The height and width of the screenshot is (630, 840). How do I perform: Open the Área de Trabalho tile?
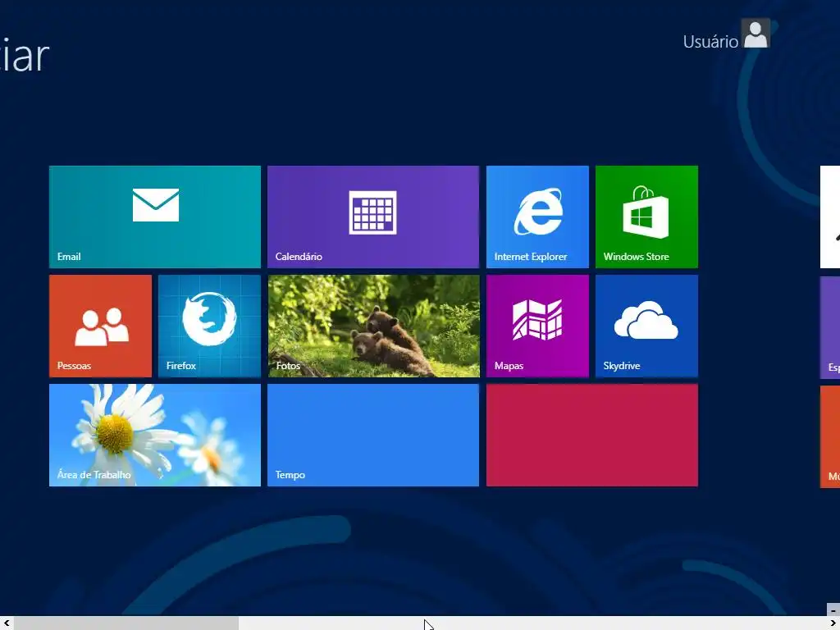(x=155, y=436)
